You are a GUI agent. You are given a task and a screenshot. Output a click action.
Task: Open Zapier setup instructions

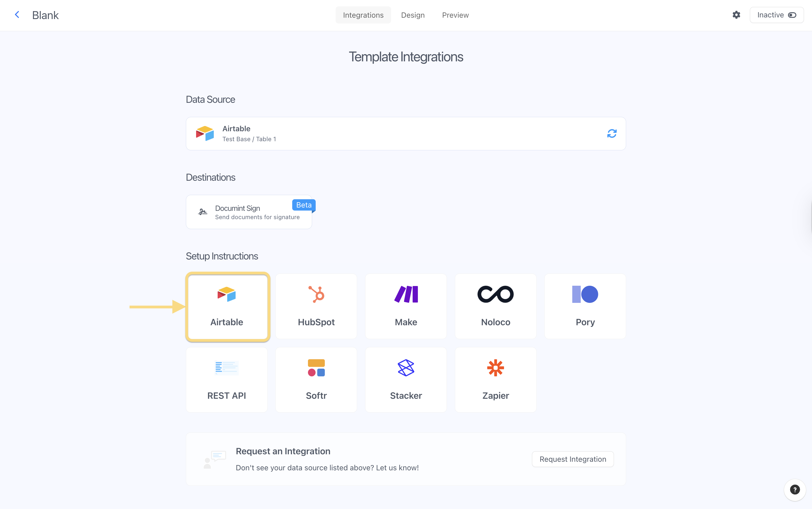[x=495, y=379]
